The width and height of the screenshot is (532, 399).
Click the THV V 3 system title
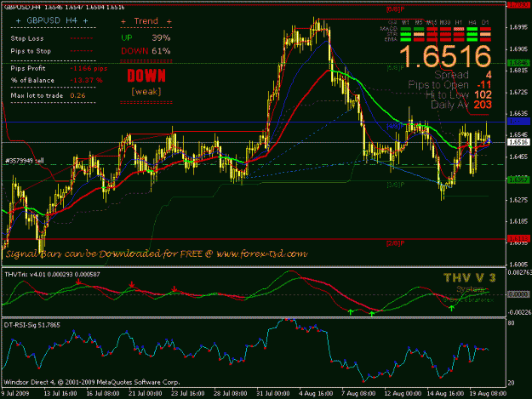470,278
